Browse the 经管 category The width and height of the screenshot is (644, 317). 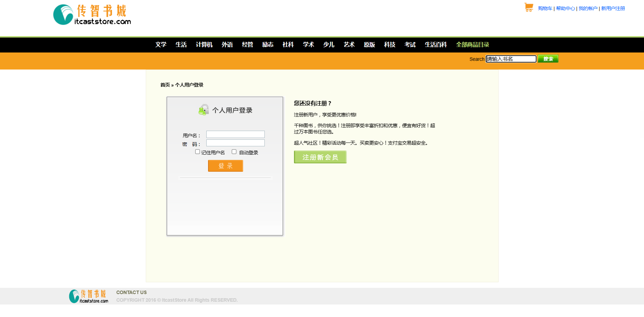click(247, 44)
